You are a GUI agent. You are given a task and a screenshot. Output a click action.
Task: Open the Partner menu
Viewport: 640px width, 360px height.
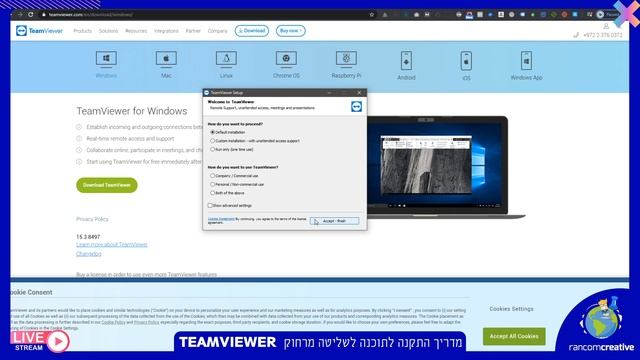pos(193,31)
